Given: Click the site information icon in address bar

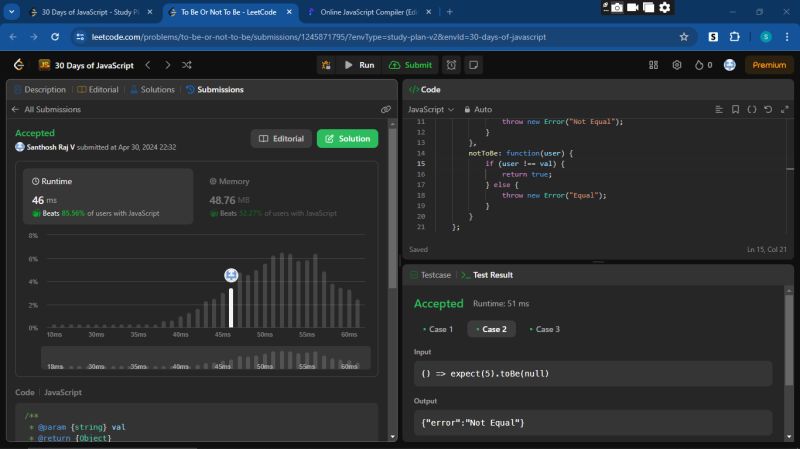Looking at the screenshot, I should [x=80, y=37].
